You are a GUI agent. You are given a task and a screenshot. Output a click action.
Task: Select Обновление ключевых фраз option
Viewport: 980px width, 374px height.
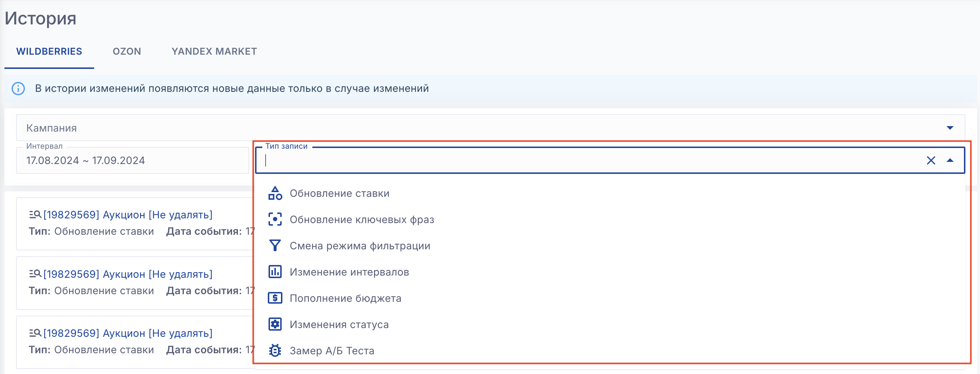coord(362,220)
